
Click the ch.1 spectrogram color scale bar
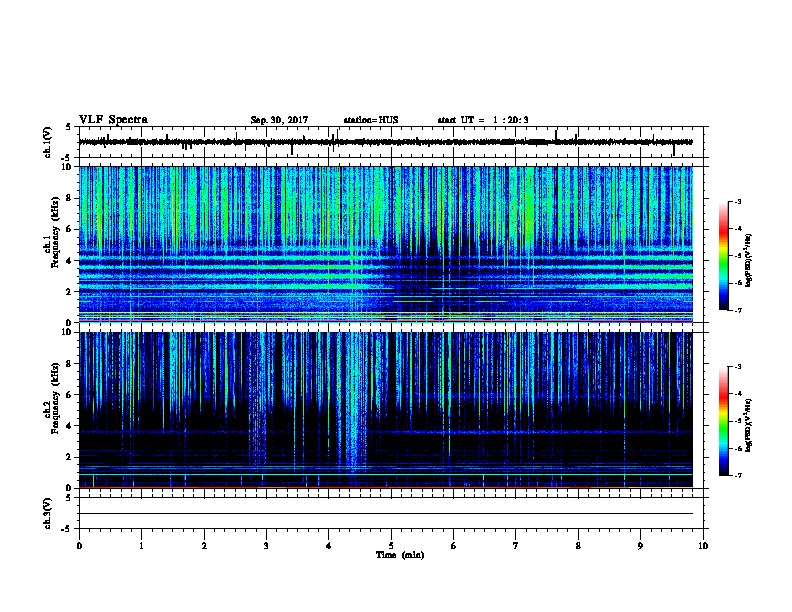coord(723,256)
